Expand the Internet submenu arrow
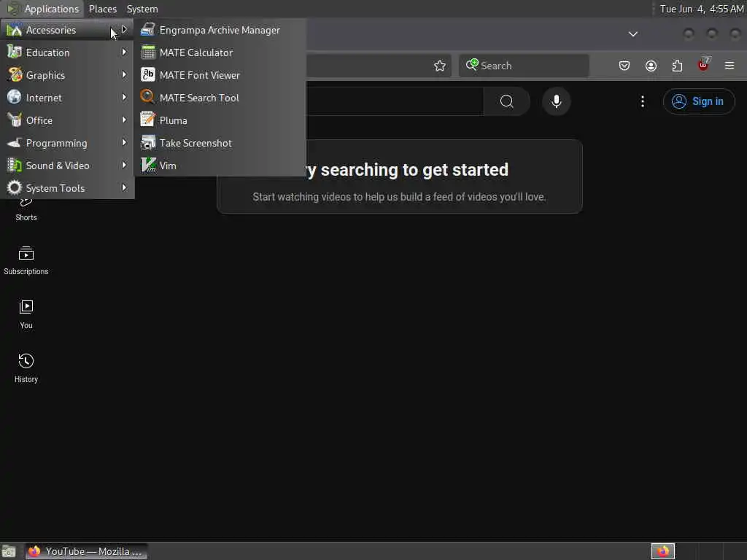The height and width of the screenshot is (560, 747). pyautogui.click(x=124, y=97)
